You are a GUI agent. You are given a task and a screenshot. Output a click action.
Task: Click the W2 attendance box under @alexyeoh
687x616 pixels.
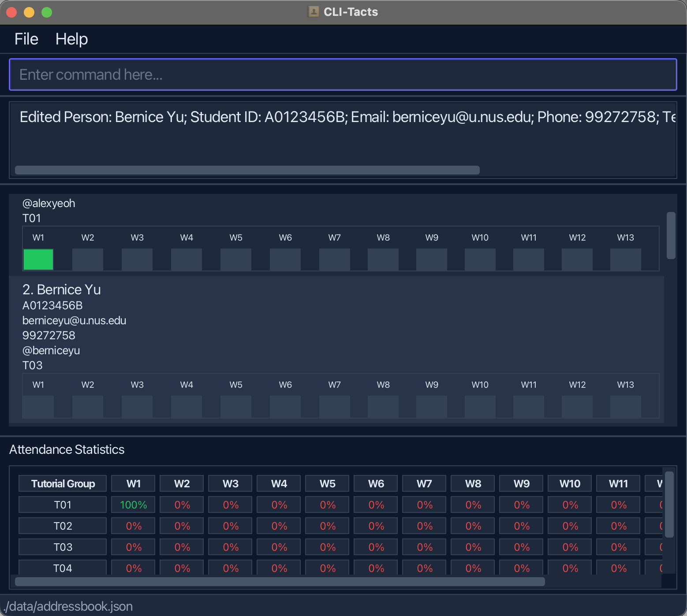pyautogui.click(x=87, y=260)
